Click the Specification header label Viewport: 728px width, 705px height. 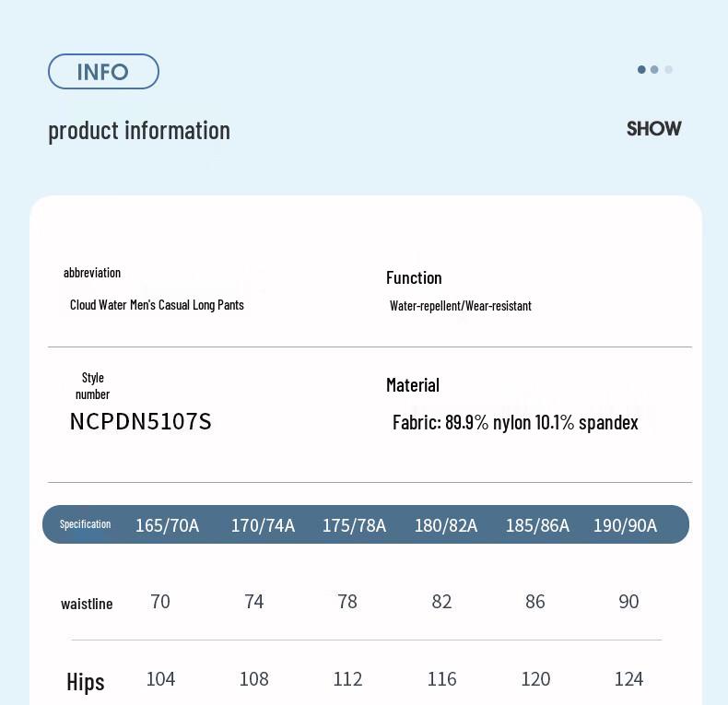tap(85, 524)
